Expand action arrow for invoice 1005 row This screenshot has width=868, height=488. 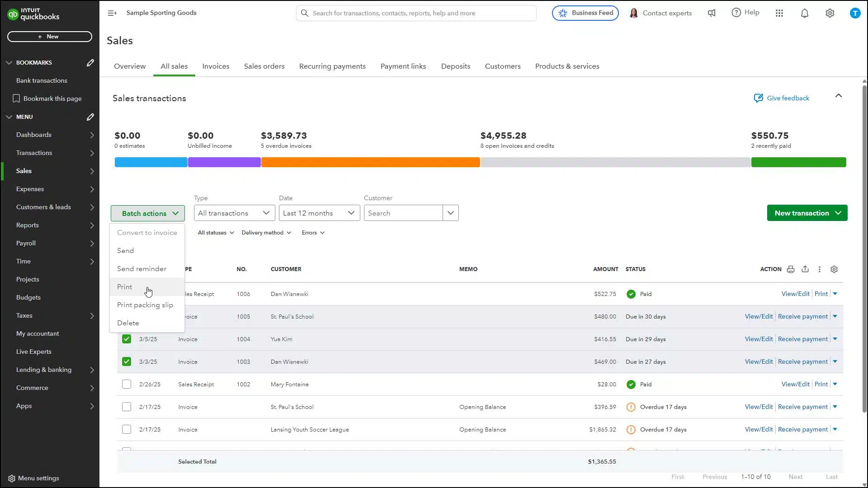[835, 317]
